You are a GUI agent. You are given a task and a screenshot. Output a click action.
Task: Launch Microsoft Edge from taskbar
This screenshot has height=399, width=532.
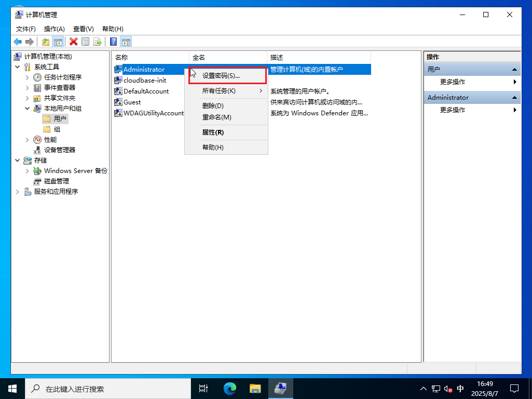[x=230, y=389]
